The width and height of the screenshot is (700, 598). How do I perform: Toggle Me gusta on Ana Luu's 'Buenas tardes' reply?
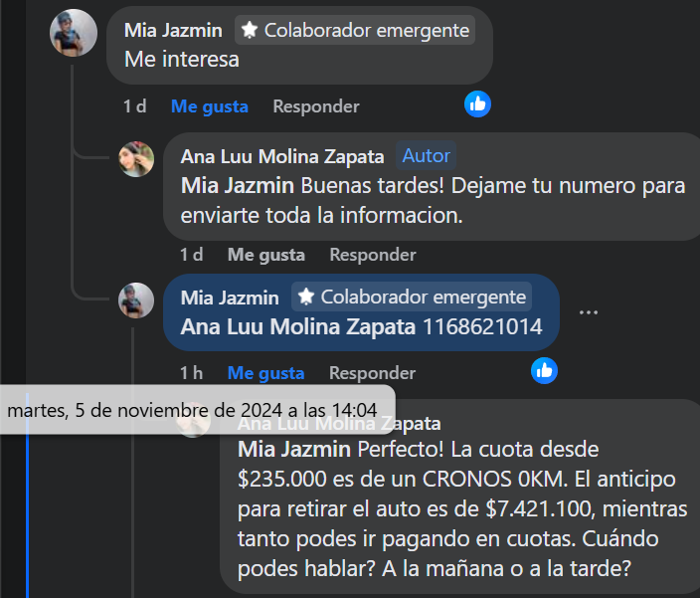[266, 255]
